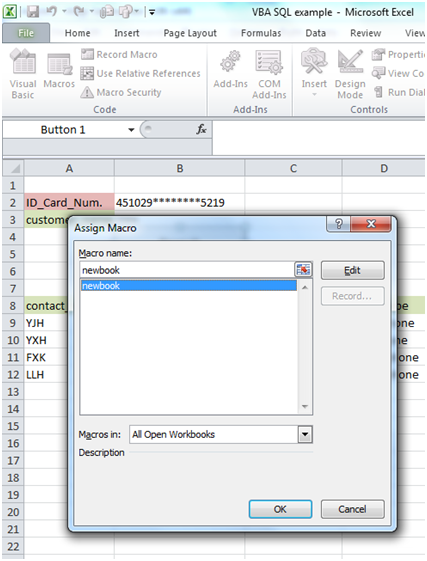Select column A header
Screen dimensions: 427x561
(69, 168)
